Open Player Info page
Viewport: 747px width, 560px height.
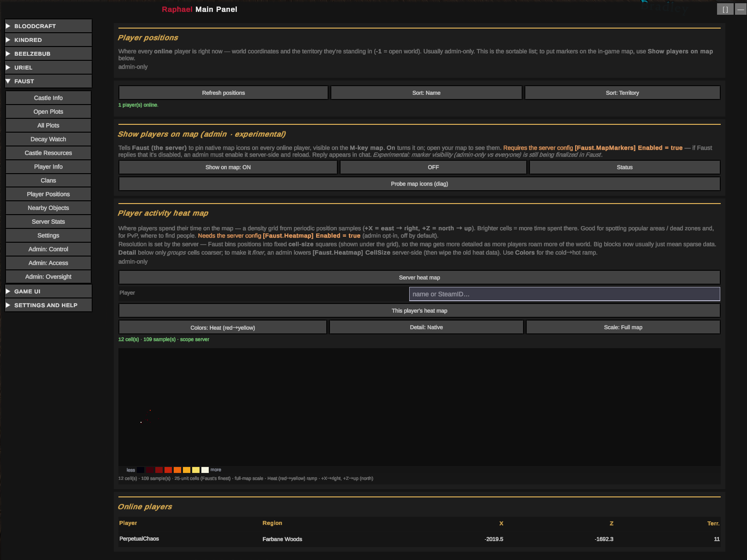[x=48, y=167]
